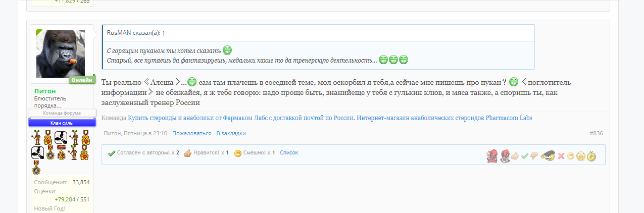The width and height of the screenshot is (644, 213).
Task: Rate post with the sad face icon
Action: point(581,156)
